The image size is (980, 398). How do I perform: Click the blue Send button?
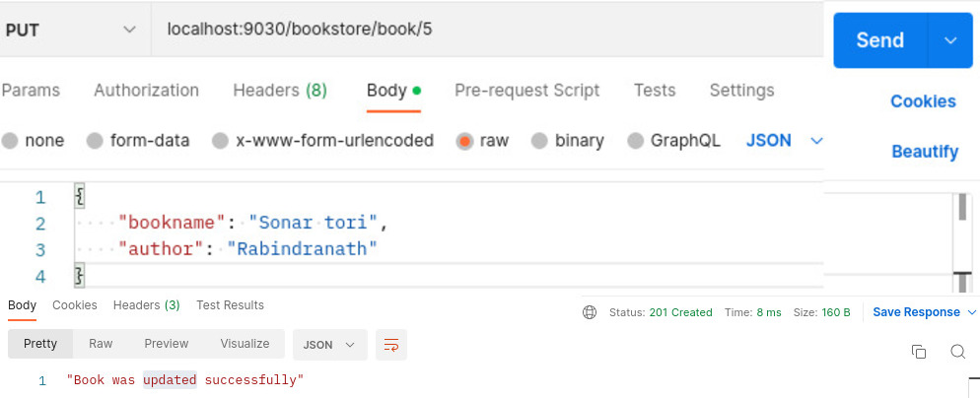(x=879, y=40)
